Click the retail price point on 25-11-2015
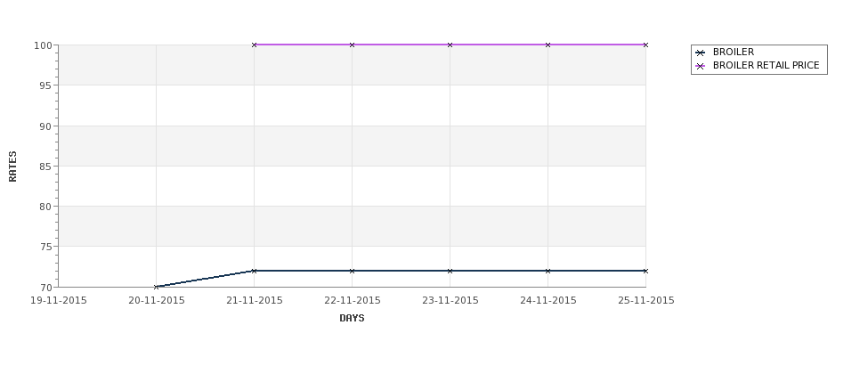868x382 pixels. coord(645,45)
